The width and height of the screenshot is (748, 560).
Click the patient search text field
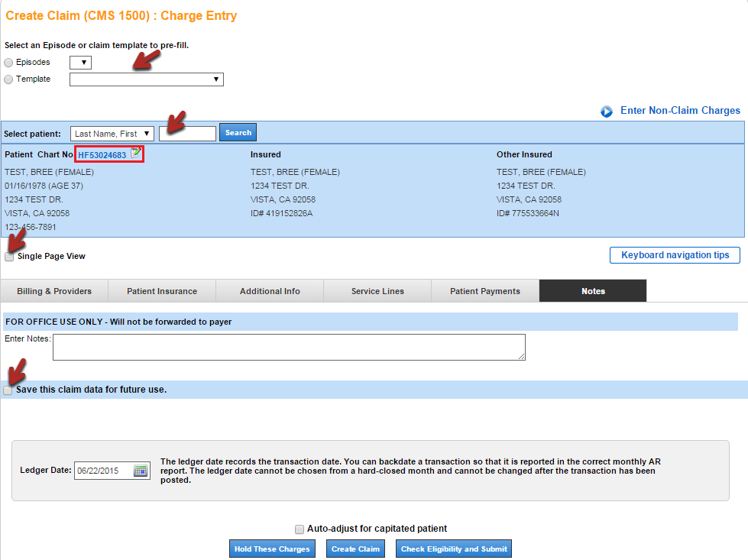click(x=187, y=134)
